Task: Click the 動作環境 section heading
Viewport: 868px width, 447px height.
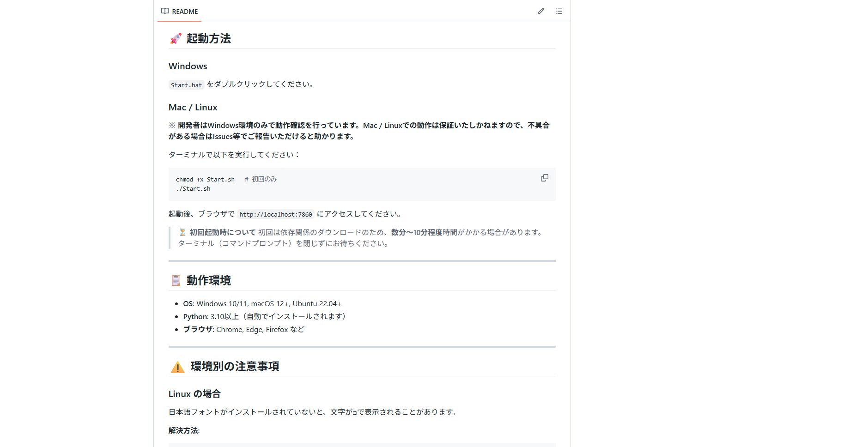Action: point(208,280)
